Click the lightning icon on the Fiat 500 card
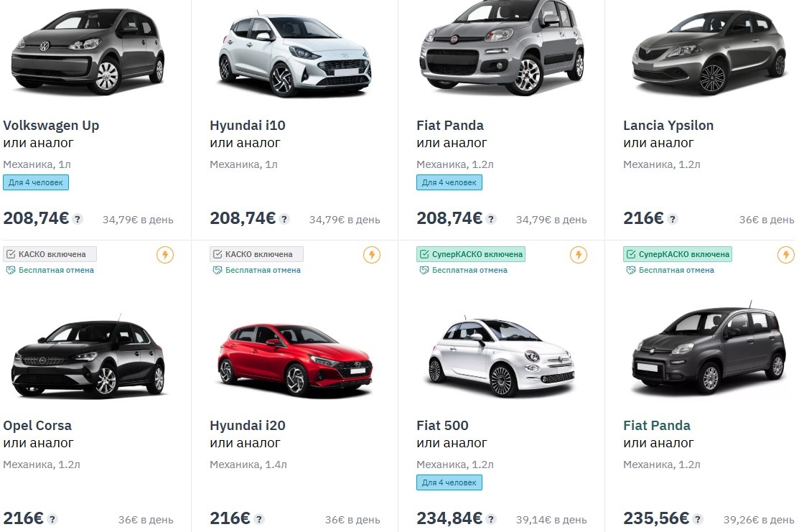Image resolution: width=799 pixels, height=532 pixels. (x=578, y=254)
